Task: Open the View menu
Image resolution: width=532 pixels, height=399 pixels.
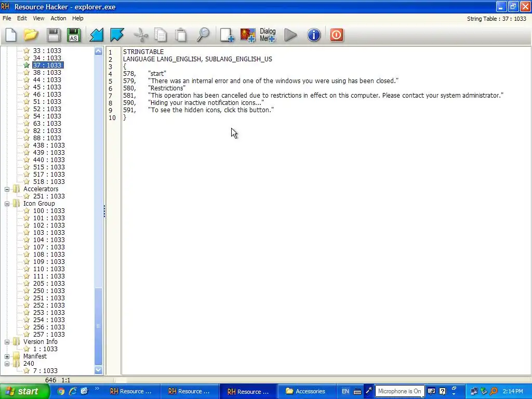Action: [x=38, y=18]
